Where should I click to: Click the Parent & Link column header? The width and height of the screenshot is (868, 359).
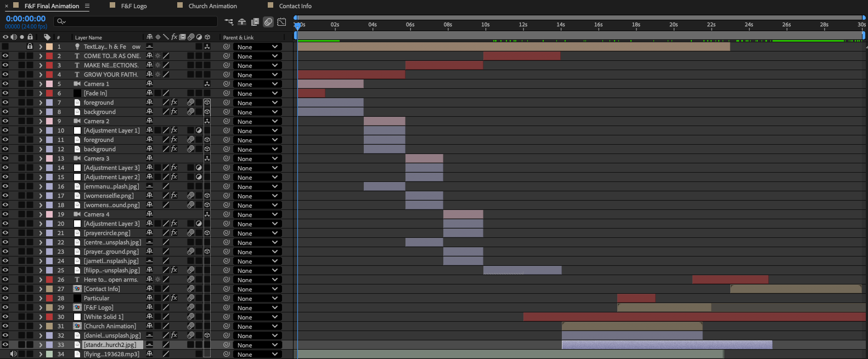click(238, 38)
